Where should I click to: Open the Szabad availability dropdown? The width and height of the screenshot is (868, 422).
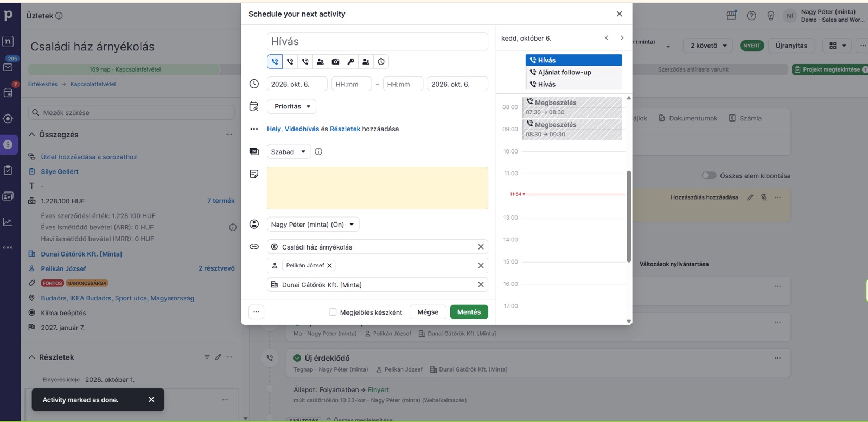tap(289, 152)
